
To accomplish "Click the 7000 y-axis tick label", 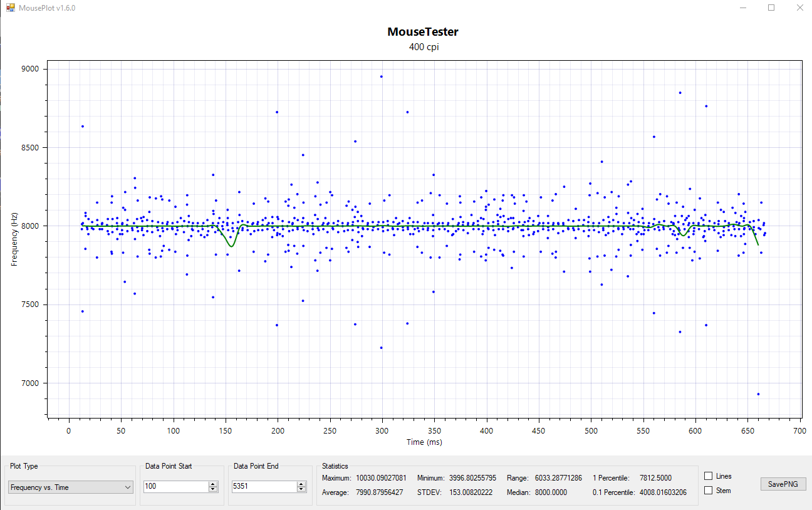I will tap(30, 383).
